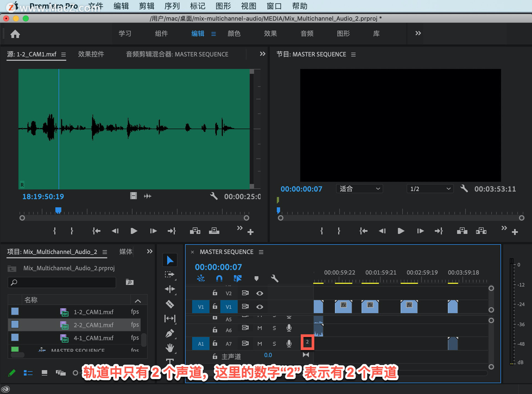Select the Track Select Forward tool
Image resolution: width=532 pixels, height=394 pixels.
pyautogui.click(x=170, y=275)
